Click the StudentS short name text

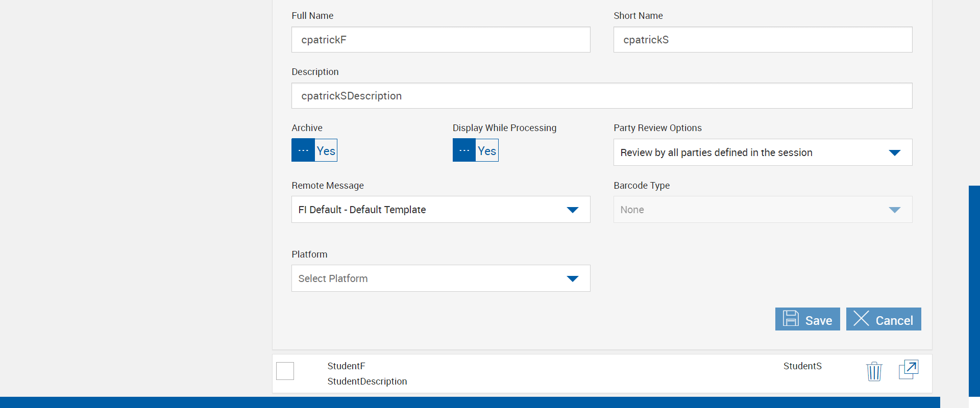click(802, 366)
